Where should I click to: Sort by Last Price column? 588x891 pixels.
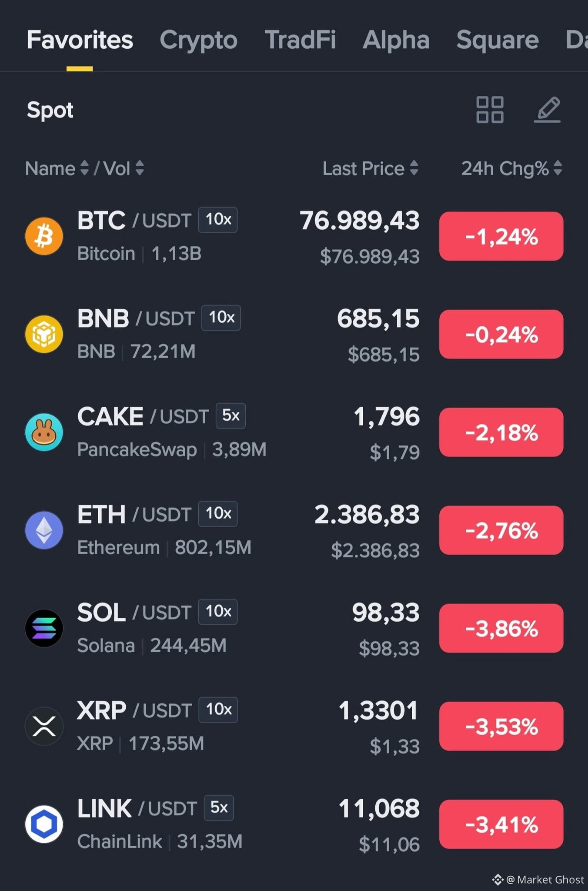point(371,168)
